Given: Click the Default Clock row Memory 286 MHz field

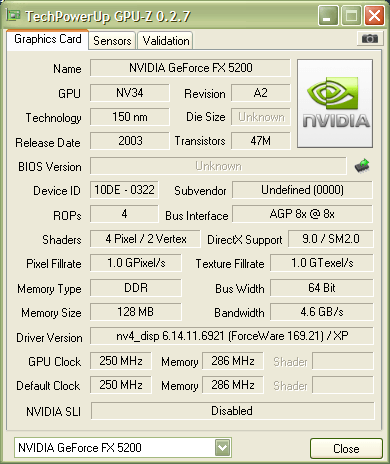Looking at the screenshot, I should 233,385.
